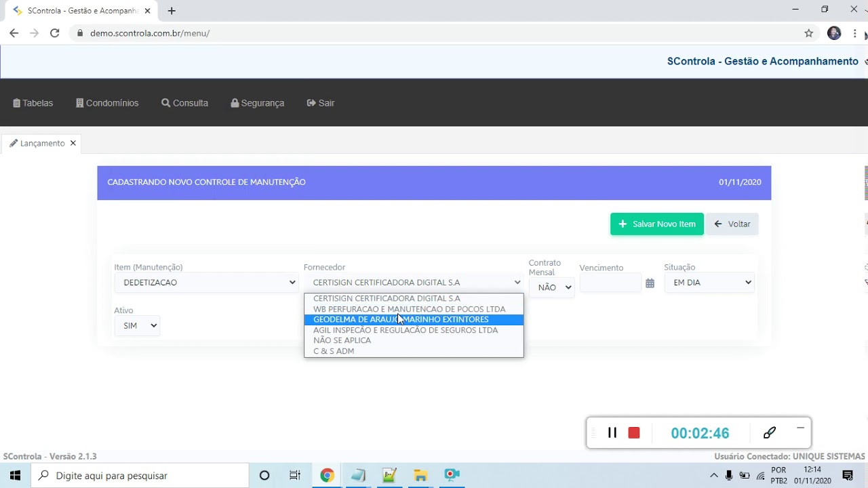The width and height of the screenshot is (868, 488).
Task: Select C & S ADM option
Action: point(414,351)
